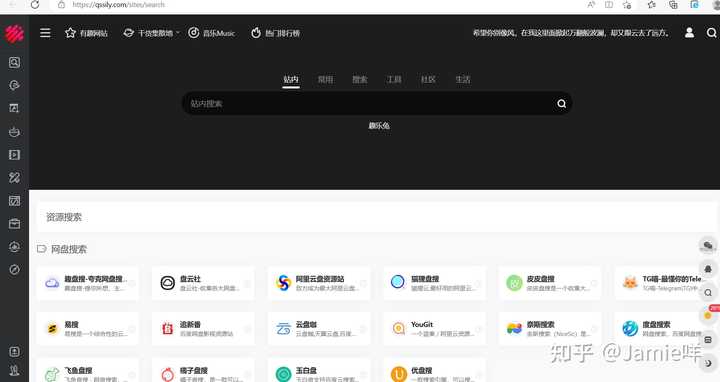Reload the page with browser refresh button
The image size is (720, 382).
coord(34,5)
